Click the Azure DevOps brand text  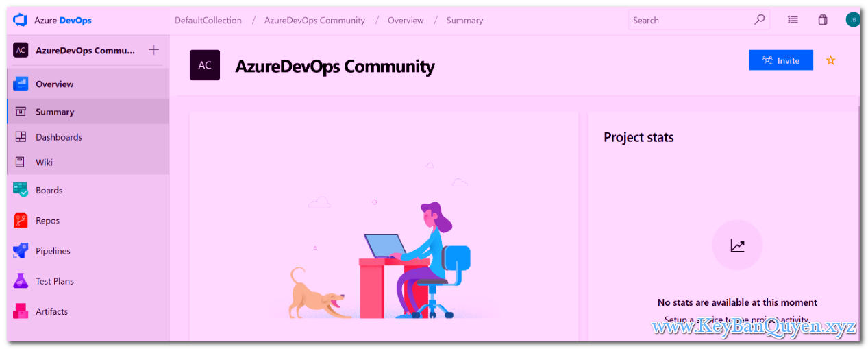click(x=63, y=21)
